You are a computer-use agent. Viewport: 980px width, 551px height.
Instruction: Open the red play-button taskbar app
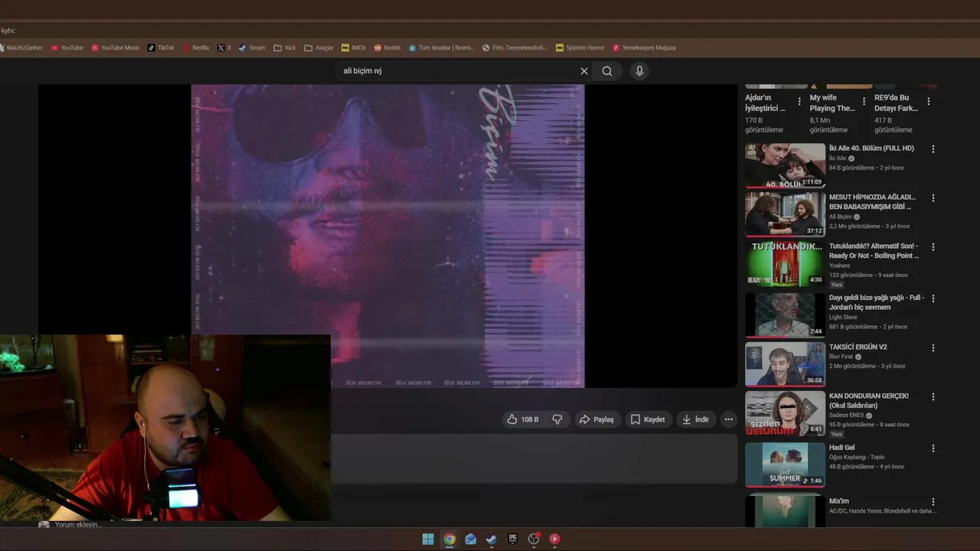click(555, 539)
